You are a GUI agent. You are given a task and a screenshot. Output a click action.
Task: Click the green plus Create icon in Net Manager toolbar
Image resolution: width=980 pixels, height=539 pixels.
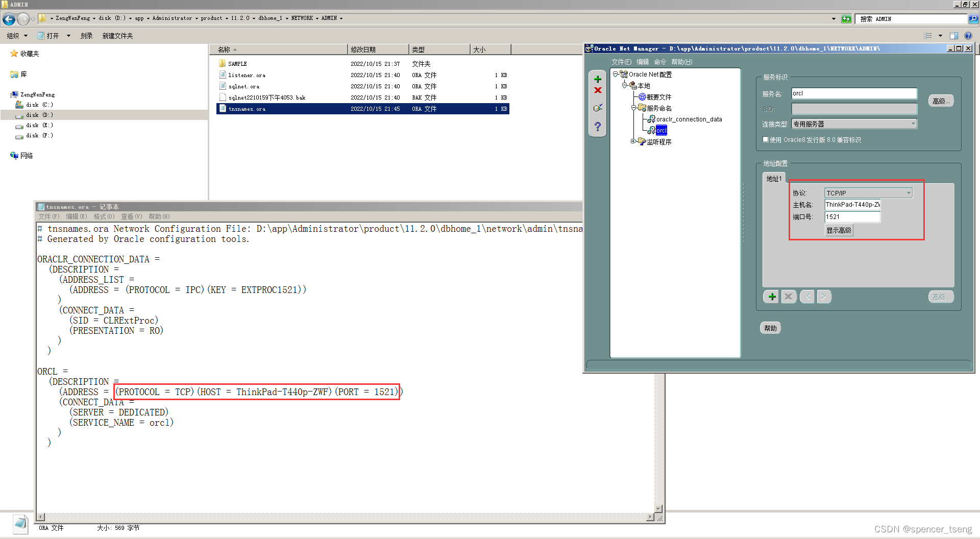point(598,79)
